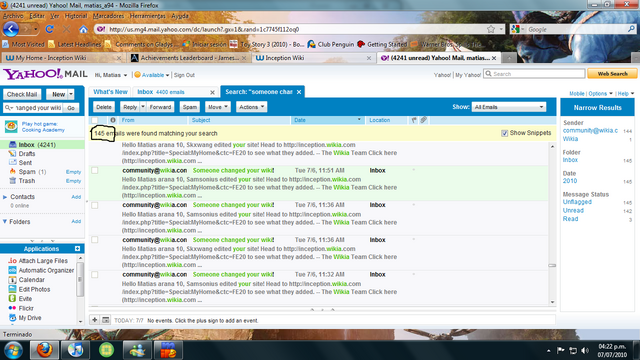This screenshot has width=640, height=360.
Task: Sort by flag column icon
Action: coord(414,120)
